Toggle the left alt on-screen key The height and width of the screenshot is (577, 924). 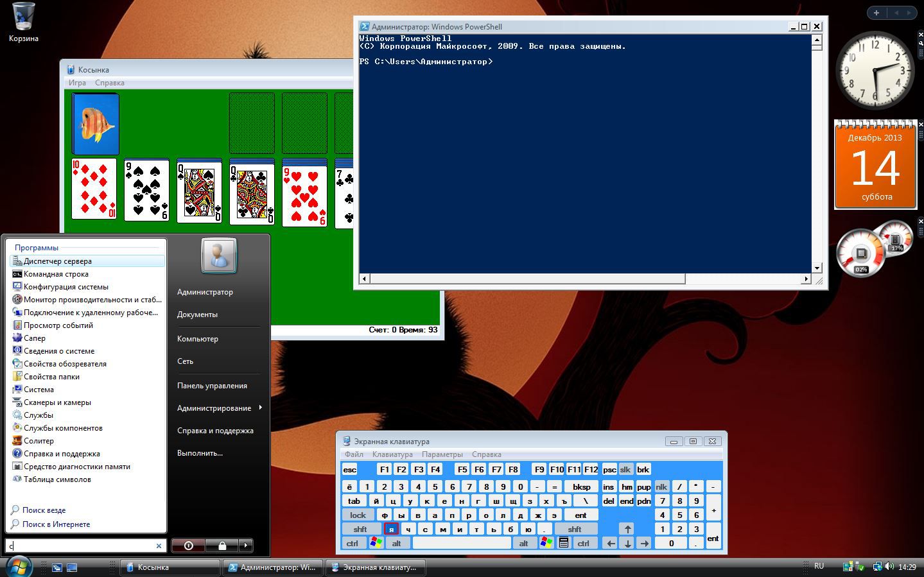point(397,543)
